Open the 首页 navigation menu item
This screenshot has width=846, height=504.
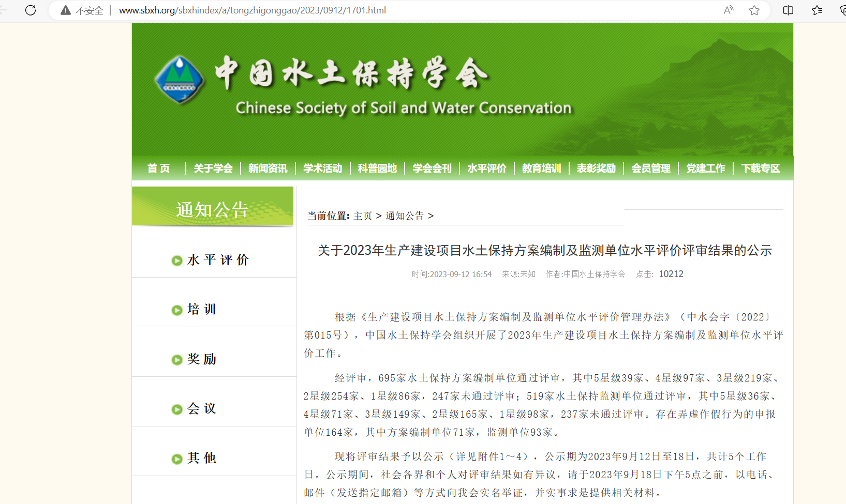158,169
